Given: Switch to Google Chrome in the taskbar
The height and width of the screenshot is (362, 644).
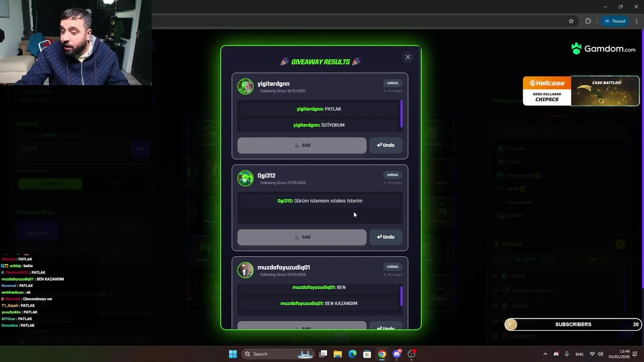Looking at the screenshot, I should coord(382,354).
